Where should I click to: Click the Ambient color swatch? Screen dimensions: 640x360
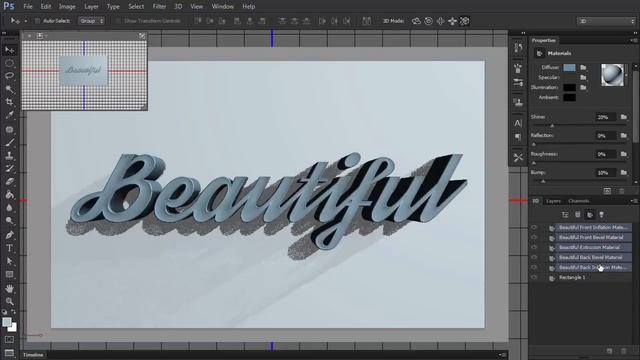point(569,98)
